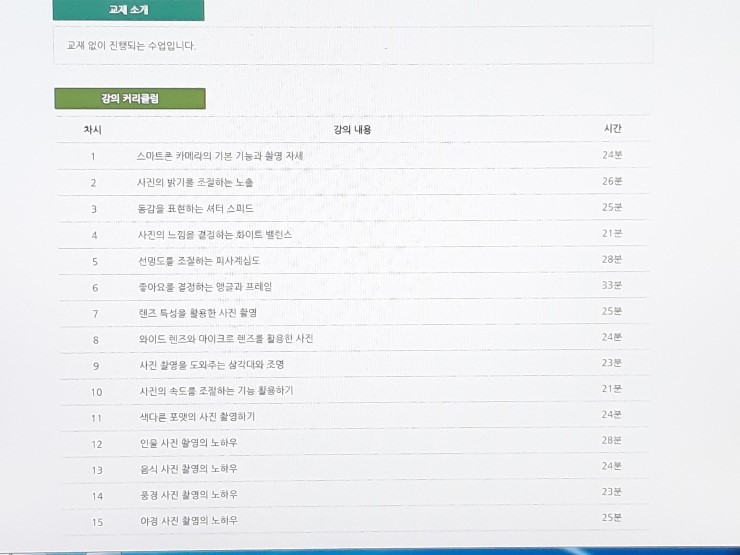Screen dimensions: 740x555
Task: Click lecture number 13 in 차시 column
Action: point(97,470)
